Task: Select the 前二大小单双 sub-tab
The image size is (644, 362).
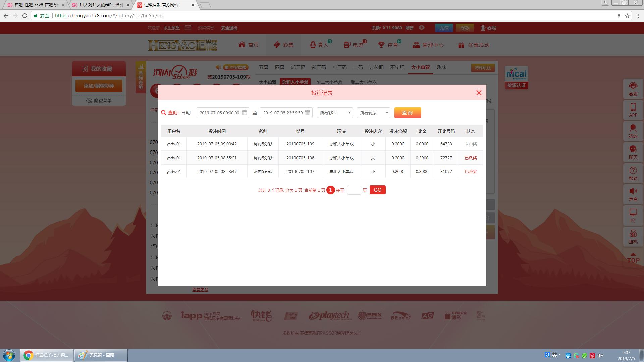Action: coord(329,82)
